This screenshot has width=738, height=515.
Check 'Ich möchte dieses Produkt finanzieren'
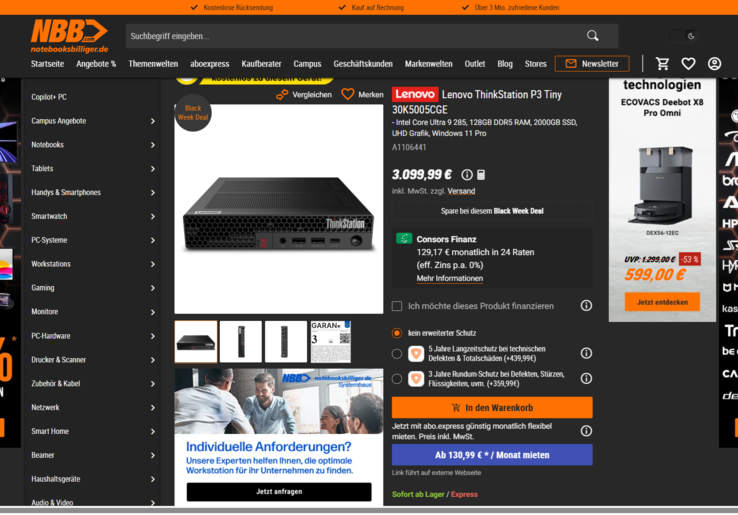pos(397,306)
